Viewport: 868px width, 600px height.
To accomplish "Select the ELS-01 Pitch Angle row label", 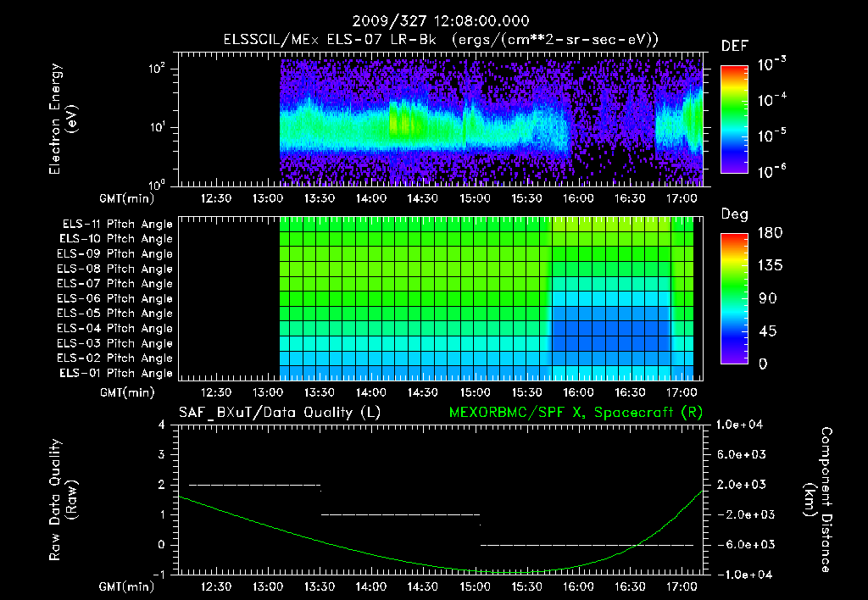I will [x=116, y=374].
